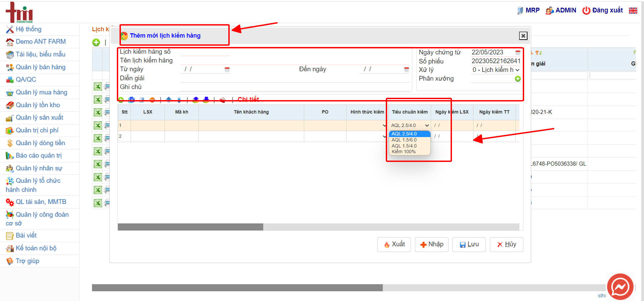Open the Messenger chat bubble
This screenshot has height=301, width=644.
click(620, 287)
